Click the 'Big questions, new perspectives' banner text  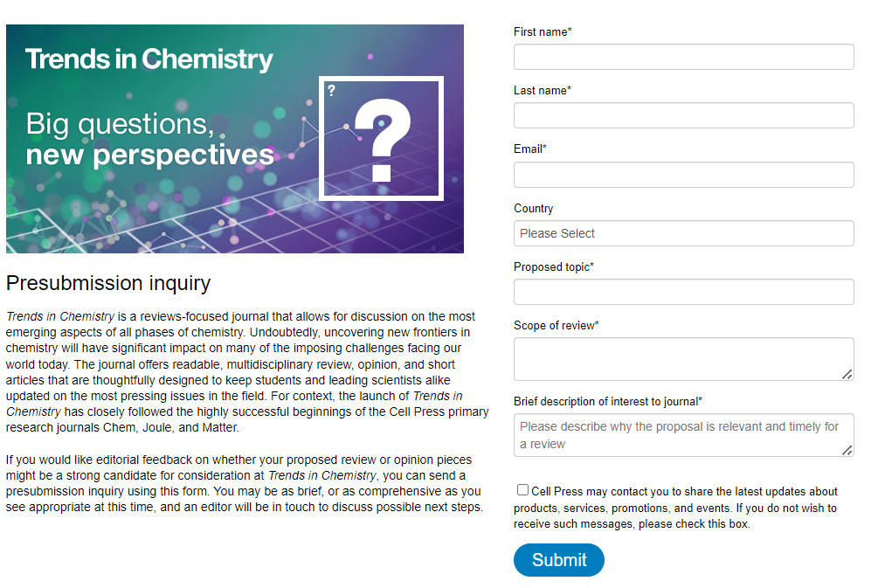coord(150,139)
